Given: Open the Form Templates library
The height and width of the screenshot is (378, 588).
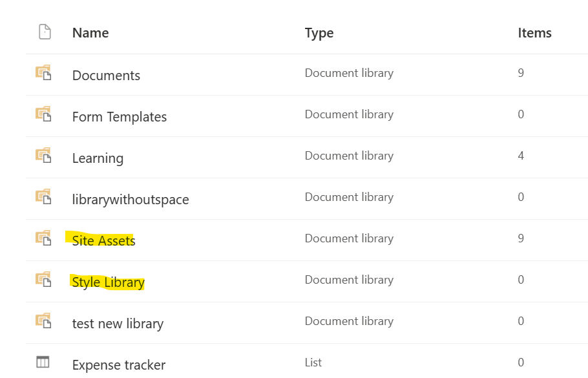Looking at the screenshot, I should coord(120,117).
